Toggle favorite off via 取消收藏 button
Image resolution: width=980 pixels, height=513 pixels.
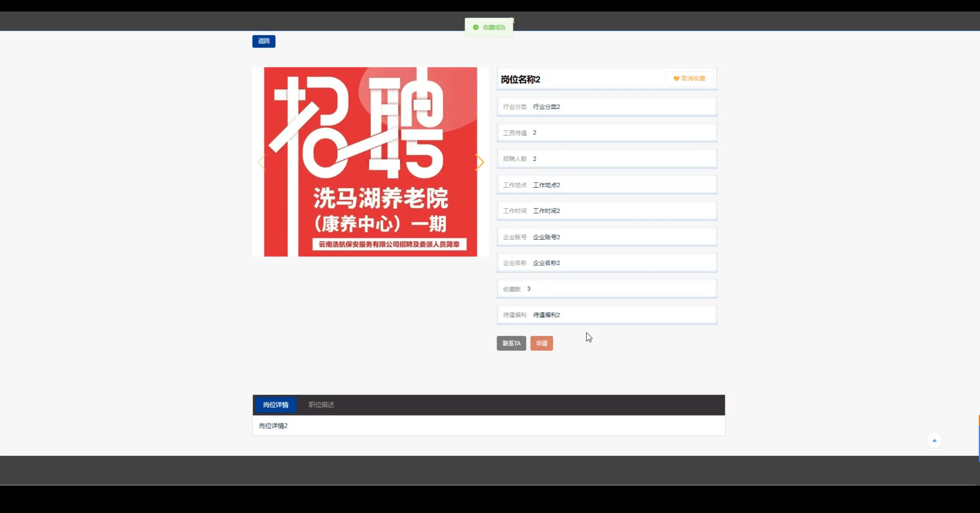(689, 78)
